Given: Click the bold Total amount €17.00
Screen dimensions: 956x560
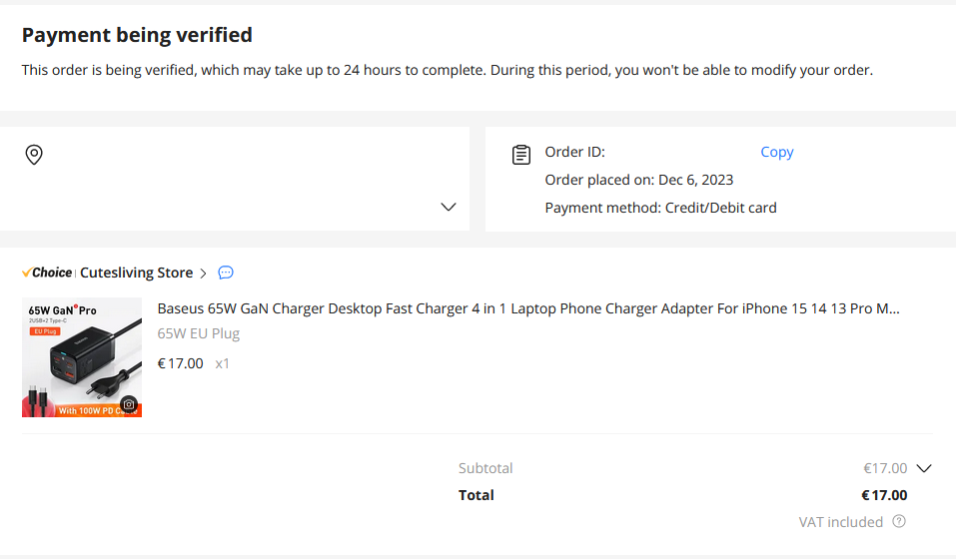Looking at the screenshot, I should [884, 495].
